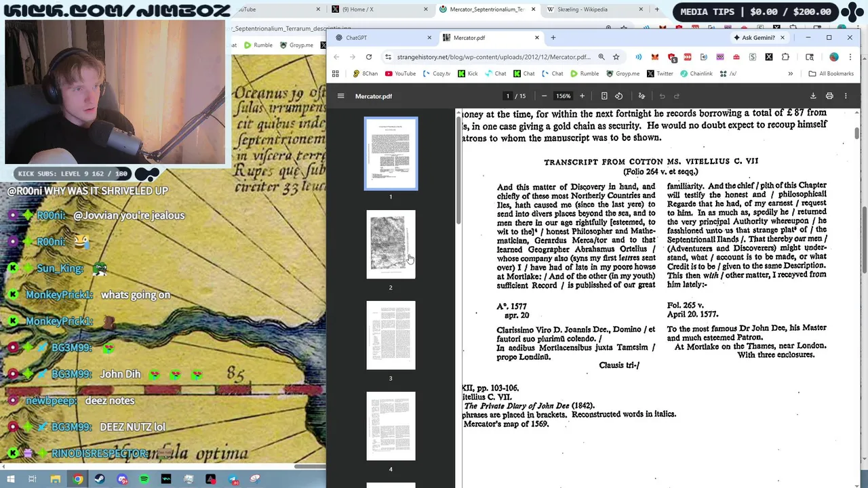
Task: Click the PDF redo arrow
Action: coord(677,96)
